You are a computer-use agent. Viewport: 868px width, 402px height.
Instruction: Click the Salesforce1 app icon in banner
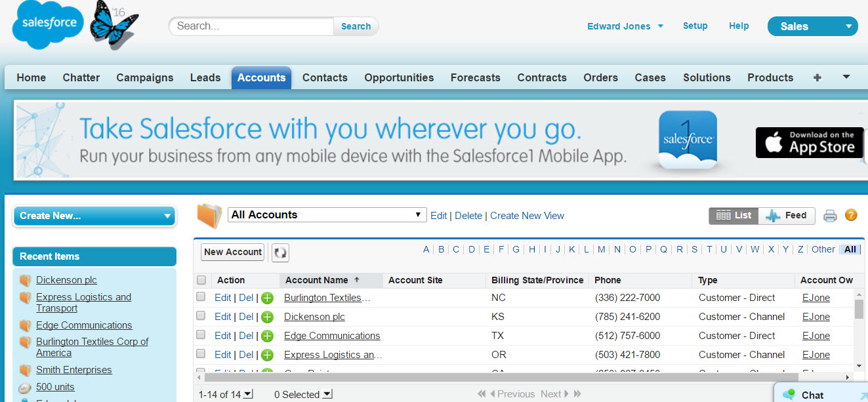(x=687, y=140)
